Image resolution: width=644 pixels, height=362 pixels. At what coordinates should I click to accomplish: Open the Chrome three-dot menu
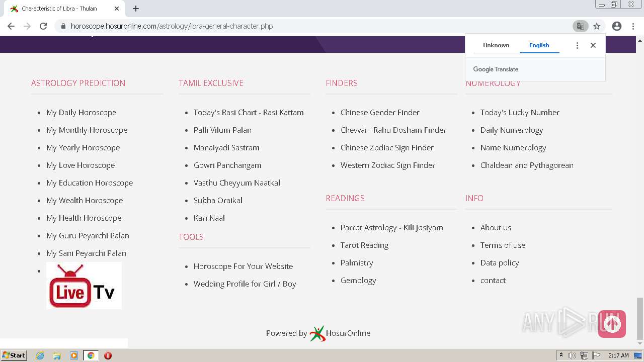(633, 26)
